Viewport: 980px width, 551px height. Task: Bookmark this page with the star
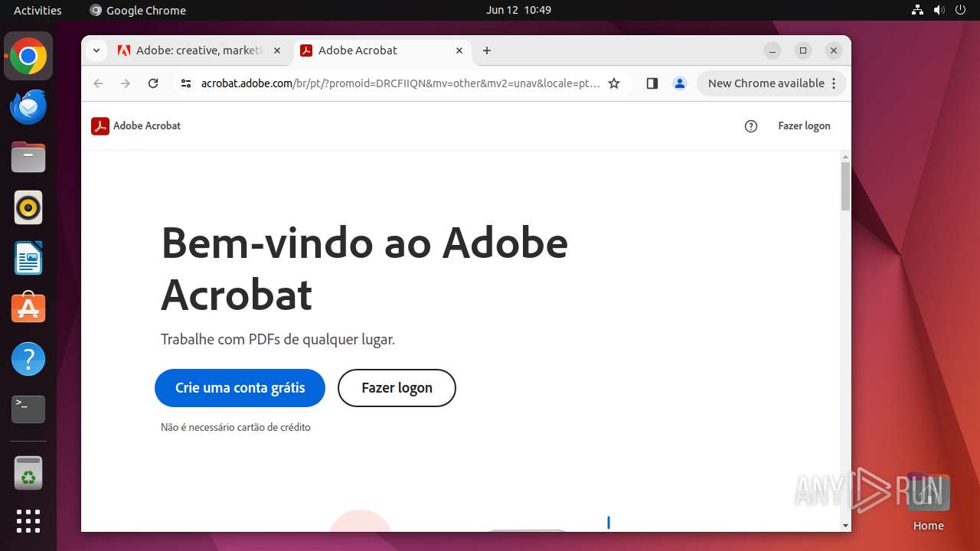pyautogui.click(x=614, y=83)
